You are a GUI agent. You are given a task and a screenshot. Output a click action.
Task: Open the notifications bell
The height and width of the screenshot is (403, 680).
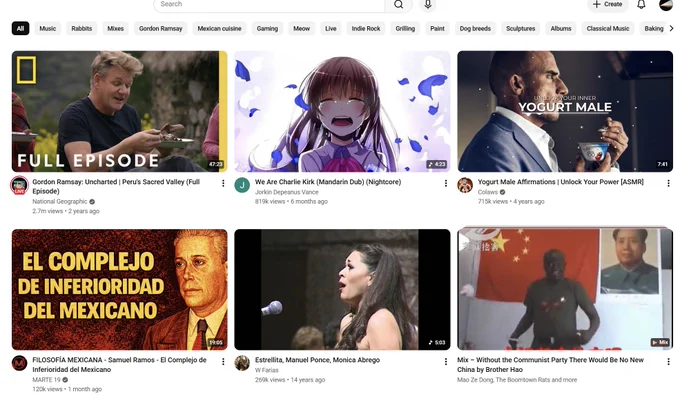[x=641, y=4]
